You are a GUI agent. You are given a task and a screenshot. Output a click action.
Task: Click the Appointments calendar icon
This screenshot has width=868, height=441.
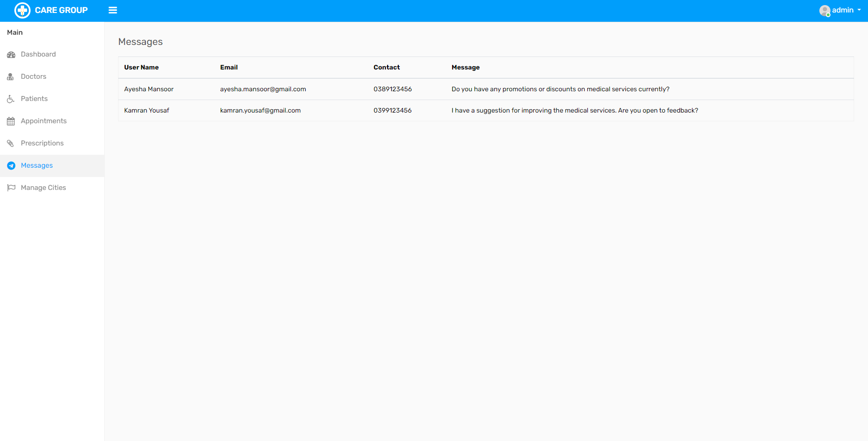11,121
